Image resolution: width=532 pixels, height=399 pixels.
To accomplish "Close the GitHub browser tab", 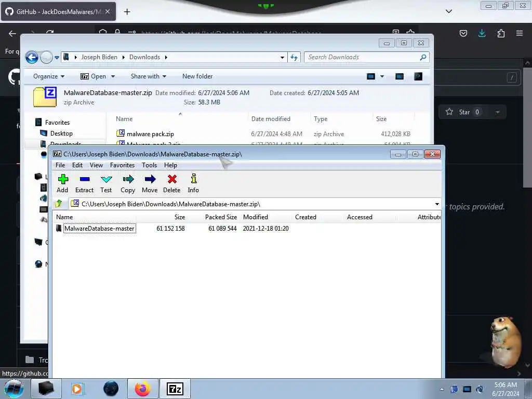I will click(108, 11).
